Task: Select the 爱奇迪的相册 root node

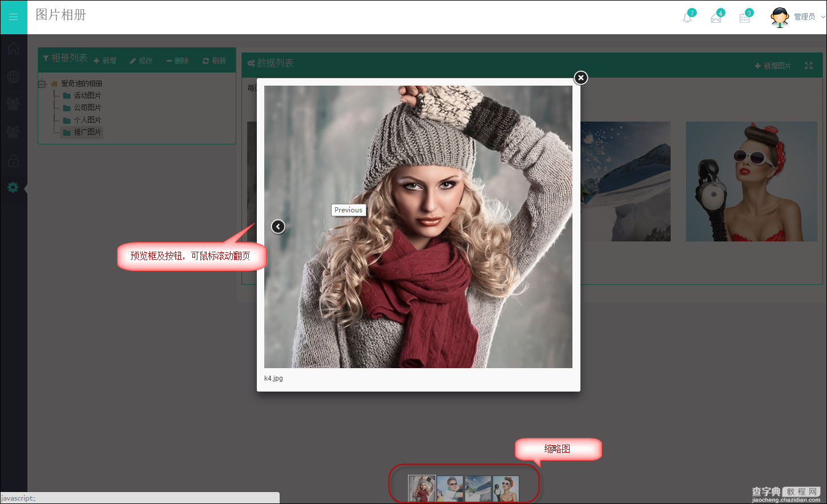Action: (x=82, y=83)
